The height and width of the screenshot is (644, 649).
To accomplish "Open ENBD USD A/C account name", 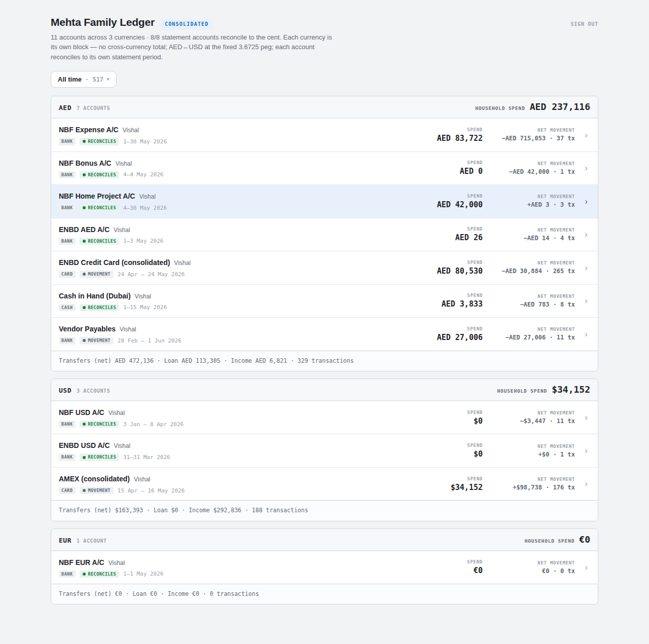I will point(84,445).
